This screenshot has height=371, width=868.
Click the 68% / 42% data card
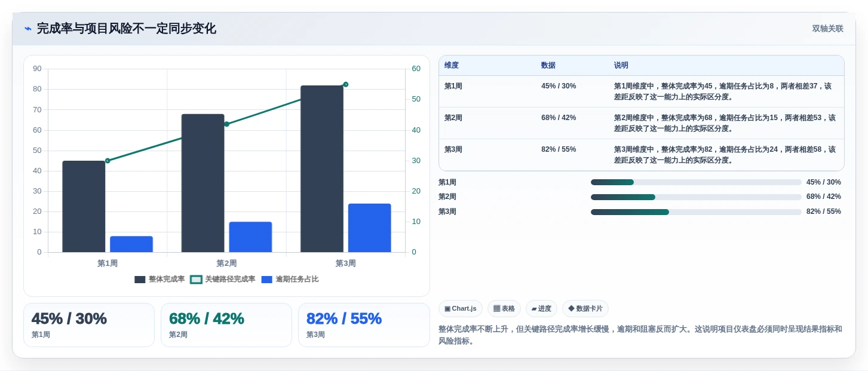coord(226,325)
